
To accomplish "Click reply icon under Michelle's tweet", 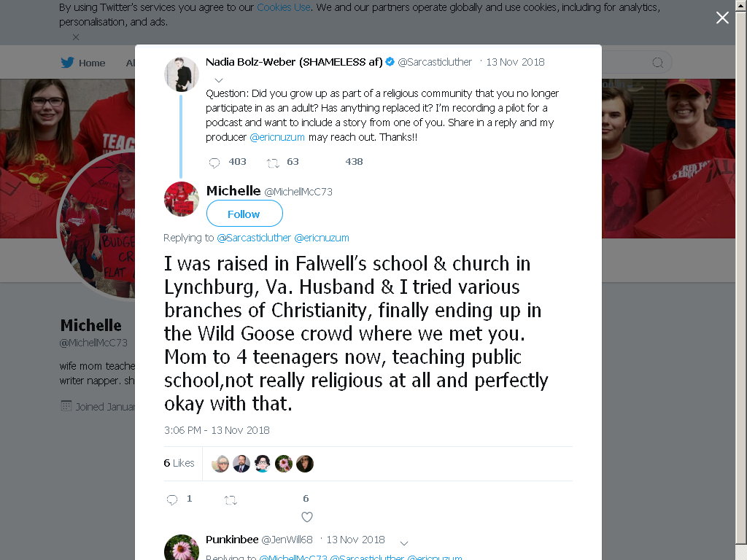I will (x=172, y=499).
